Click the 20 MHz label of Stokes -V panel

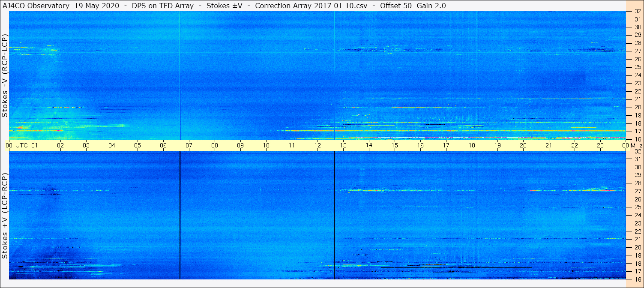click(637, 107)
